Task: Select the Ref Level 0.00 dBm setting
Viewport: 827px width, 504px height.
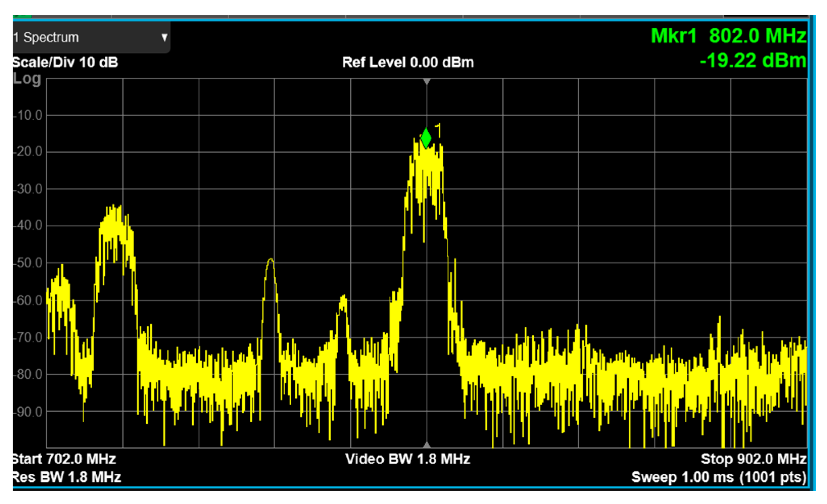Action: pos(408,62)
